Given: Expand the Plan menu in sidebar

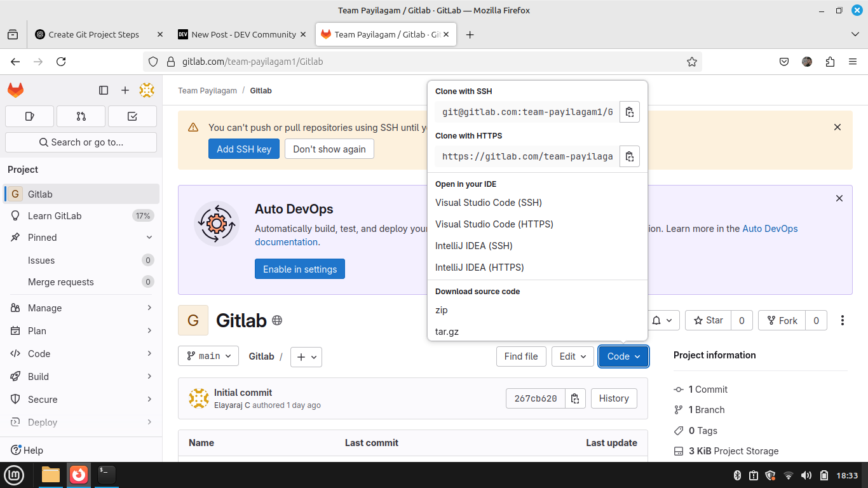Looking at the screenshot, I should 81,331.
